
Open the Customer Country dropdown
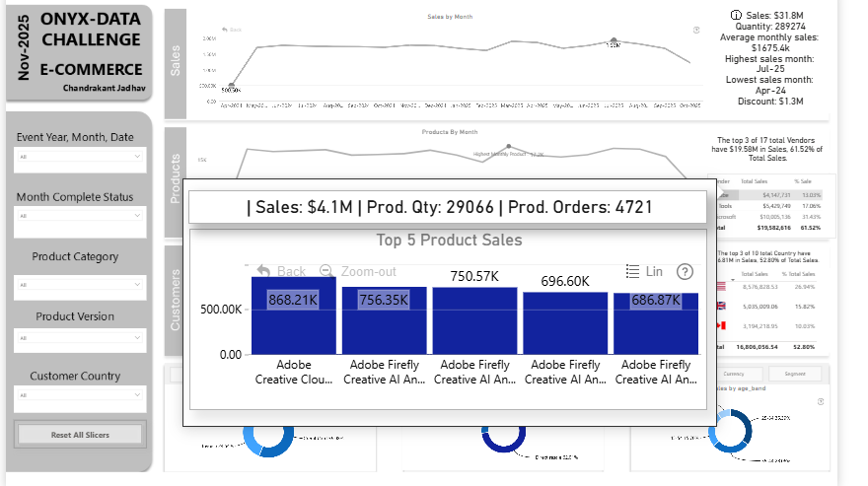click(81, 397)
